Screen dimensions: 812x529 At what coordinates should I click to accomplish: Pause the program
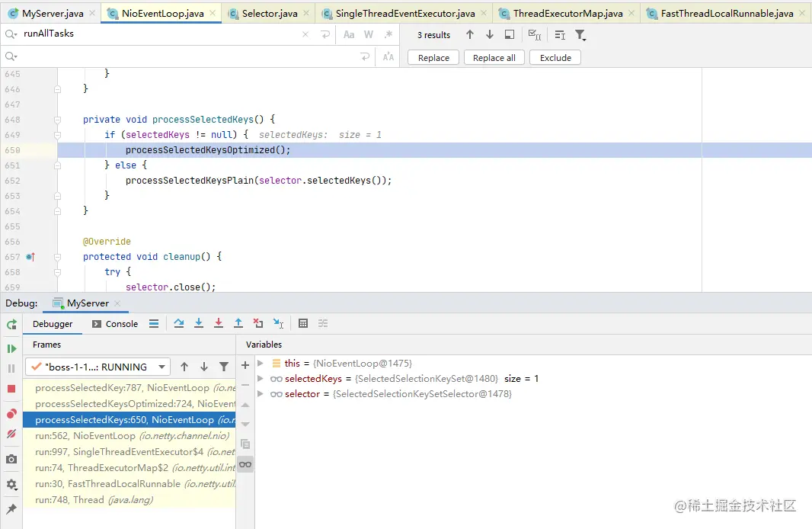point(11,368)
